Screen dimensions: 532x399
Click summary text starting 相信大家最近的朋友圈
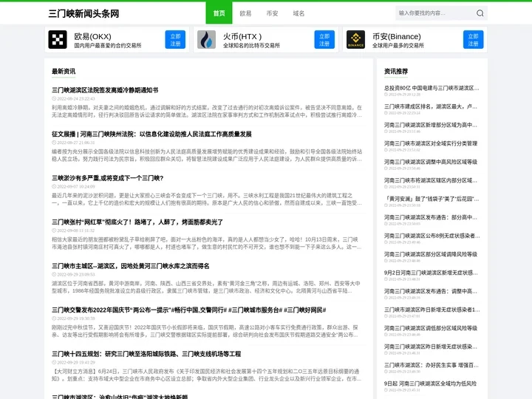coord(207,243)
